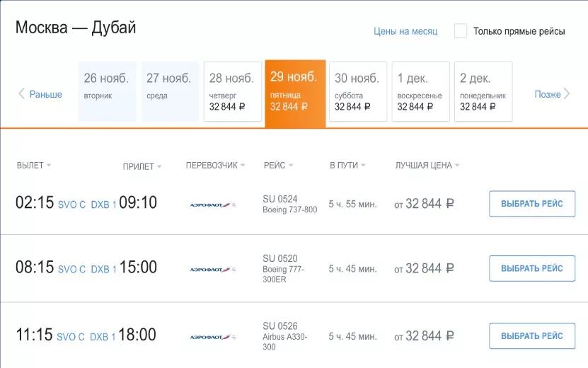The image size is (588, 368).
Task: Choose 1 дек. воскресенье date tab
Action: click(x=420, y=92)
